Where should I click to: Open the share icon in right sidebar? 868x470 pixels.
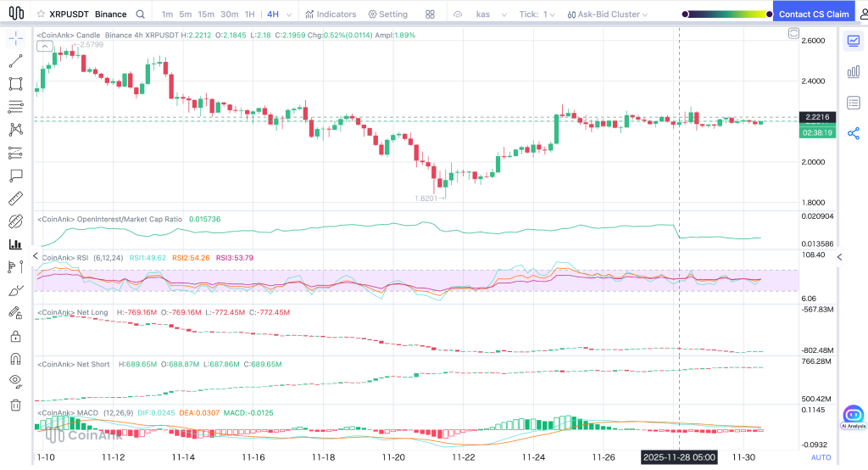point(853,133)
